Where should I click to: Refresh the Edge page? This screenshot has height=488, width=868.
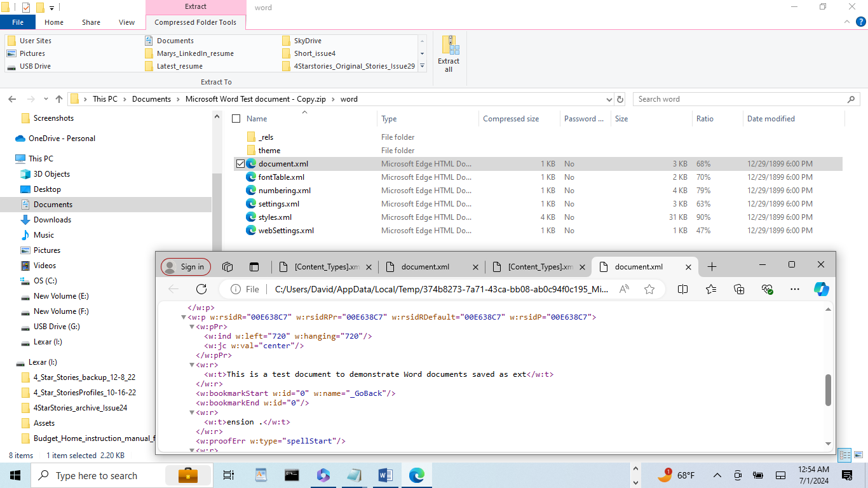coord(201,289)
